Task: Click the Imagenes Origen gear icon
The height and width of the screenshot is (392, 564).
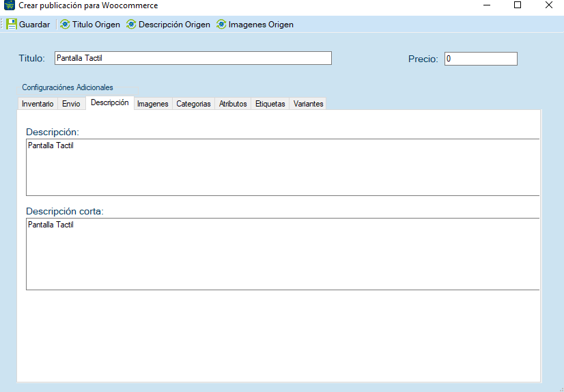Action: [221, 25]
